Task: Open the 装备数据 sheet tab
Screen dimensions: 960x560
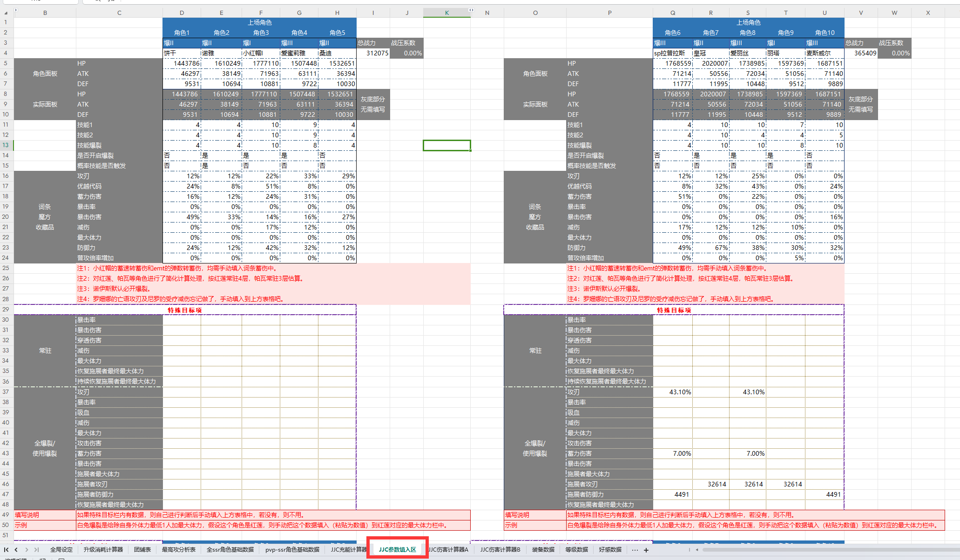Action: point(543,550)
